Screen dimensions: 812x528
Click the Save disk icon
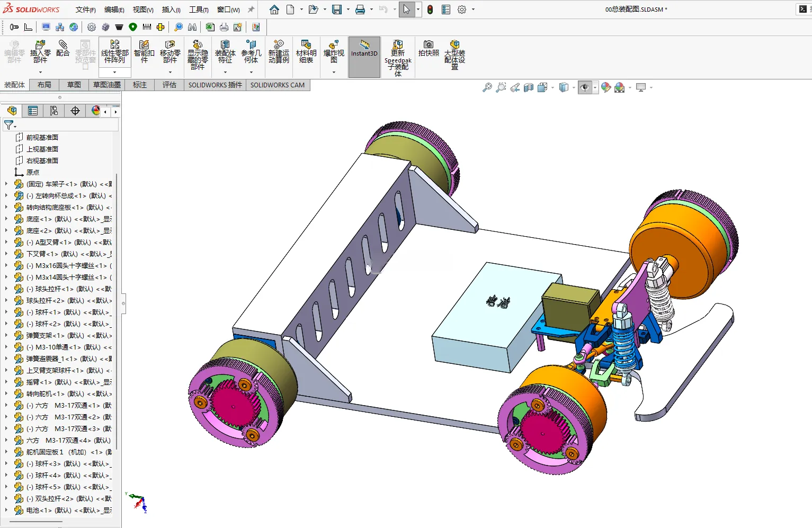click(x=337, y=10)
